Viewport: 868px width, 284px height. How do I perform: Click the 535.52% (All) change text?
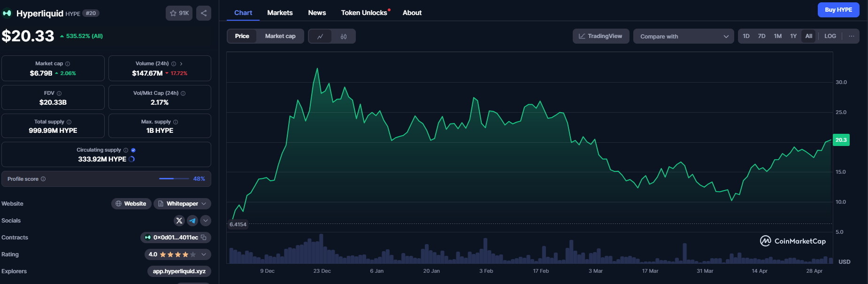tap(84, 36)
